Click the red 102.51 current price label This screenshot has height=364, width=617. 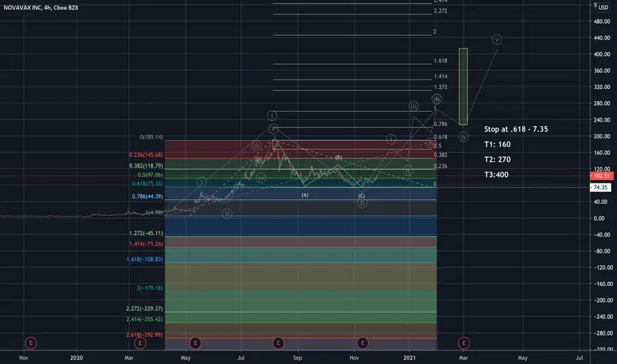tap(602, 176)
